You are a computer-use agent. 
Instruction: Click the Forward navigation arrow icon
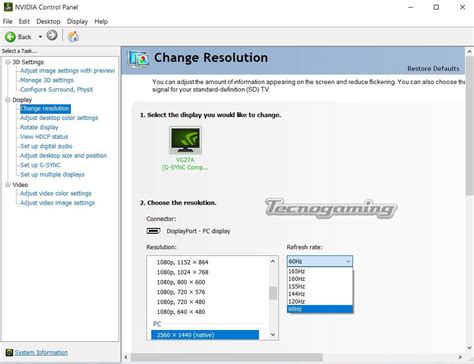tap(52, 35)
